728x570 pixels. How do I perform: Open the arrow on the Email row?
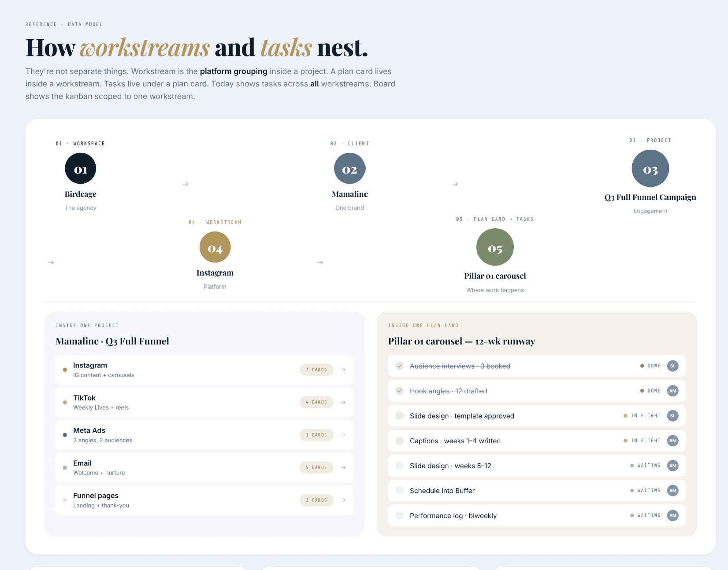[343, 467]
